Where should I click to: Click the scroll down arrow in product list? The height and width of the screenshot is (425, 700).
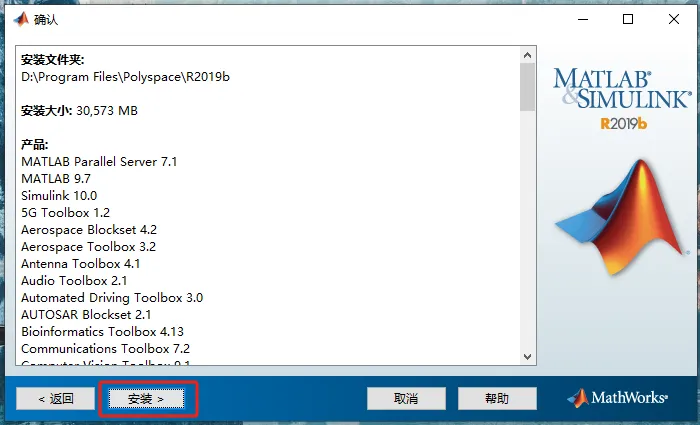(x=527, y=357)
